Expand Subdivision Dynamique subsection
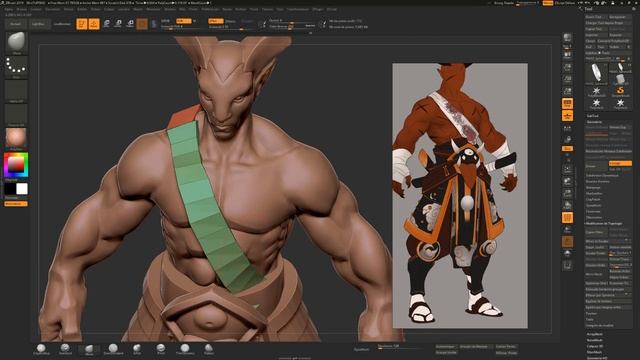Image resolution: width=640 pixels, height=360 pixels. 602,175
